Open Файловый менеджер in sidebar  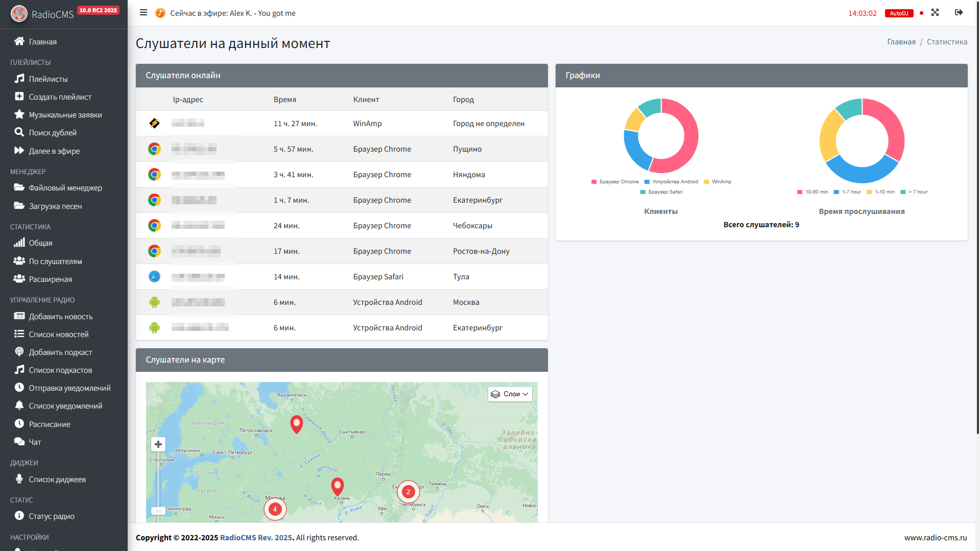point(65,188)
